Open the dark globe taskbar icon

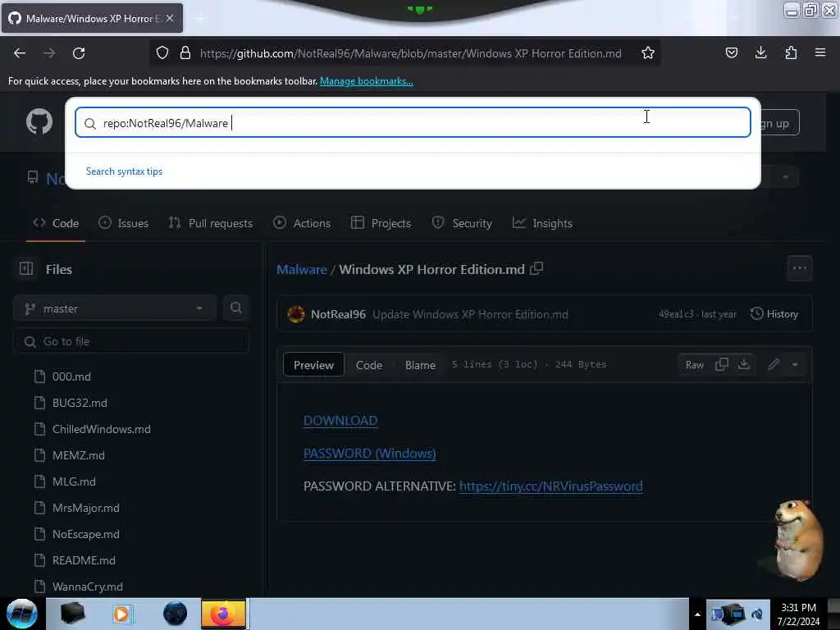pyautogui.click(x=175, y=614)
